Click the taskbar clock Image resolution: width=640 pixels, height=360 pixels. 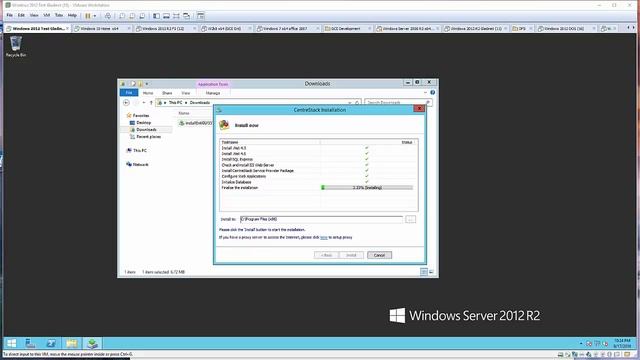click(622, 343)
